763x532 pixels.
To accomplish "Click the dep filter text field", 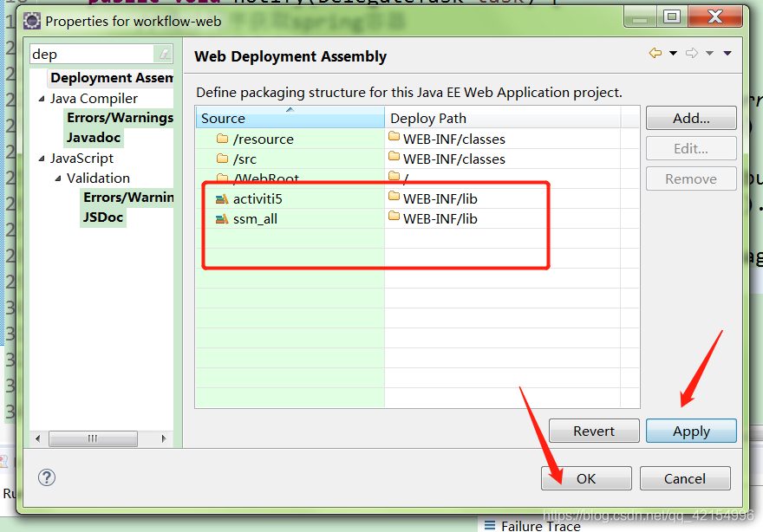I will coord(92,54).
